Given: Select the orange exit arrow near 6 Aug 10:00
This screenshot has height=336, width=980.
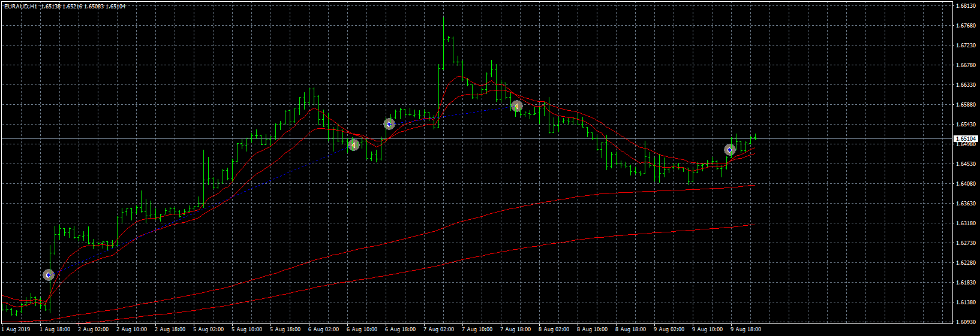Looking at the screenshot, I should coord(354,145).
